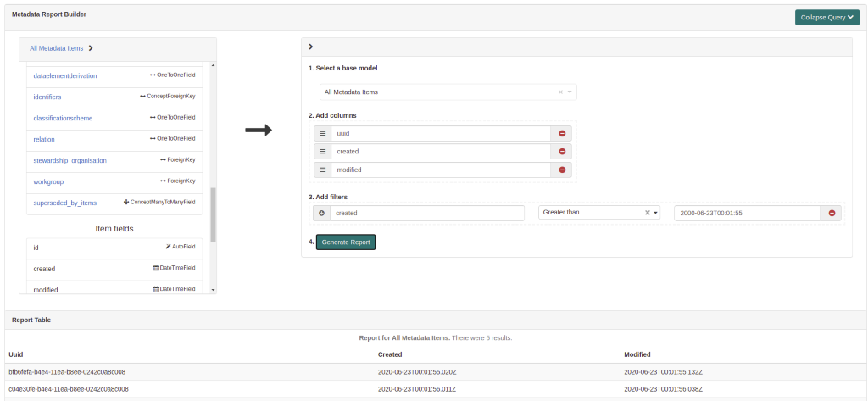Click the plus icon on created filter

[321, 214]
